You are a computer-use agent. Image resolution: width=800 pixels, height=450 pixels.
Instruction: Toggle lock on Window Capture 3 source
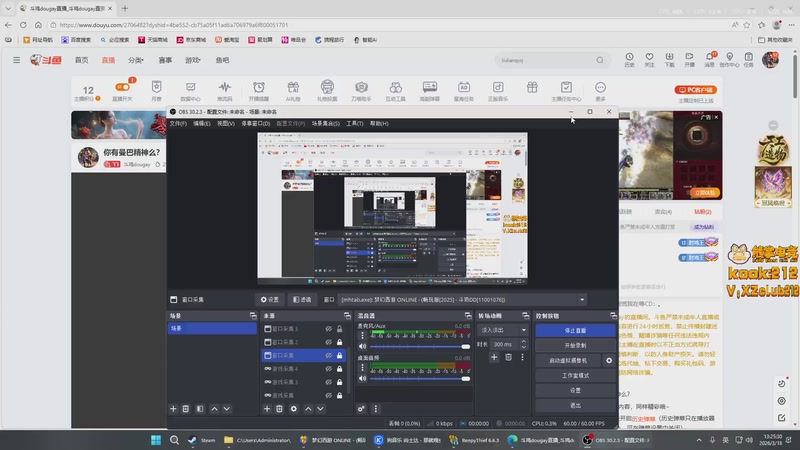[339, 329]
